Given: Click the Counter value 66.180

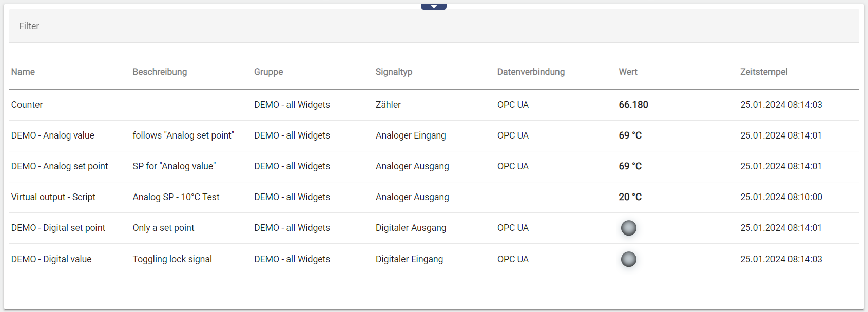Looking at the screenshot, I should pyautogui.click(x=633, y=105).
